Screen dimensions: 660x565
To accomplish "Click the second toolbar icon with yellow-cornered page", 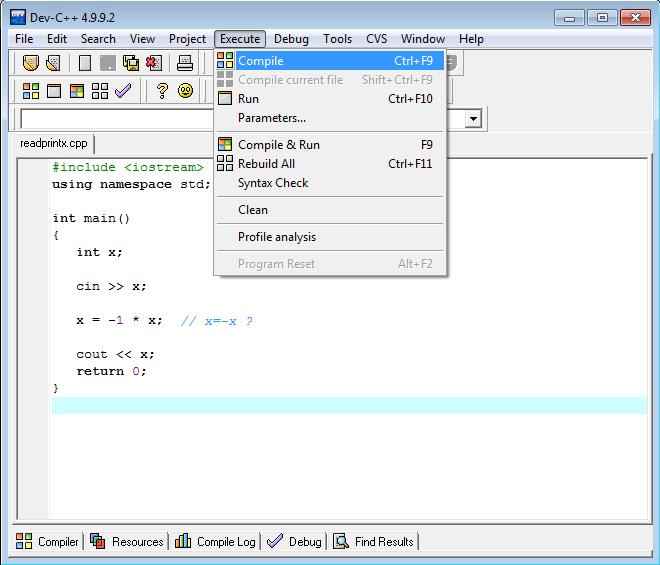I will (x=53, y=63).
